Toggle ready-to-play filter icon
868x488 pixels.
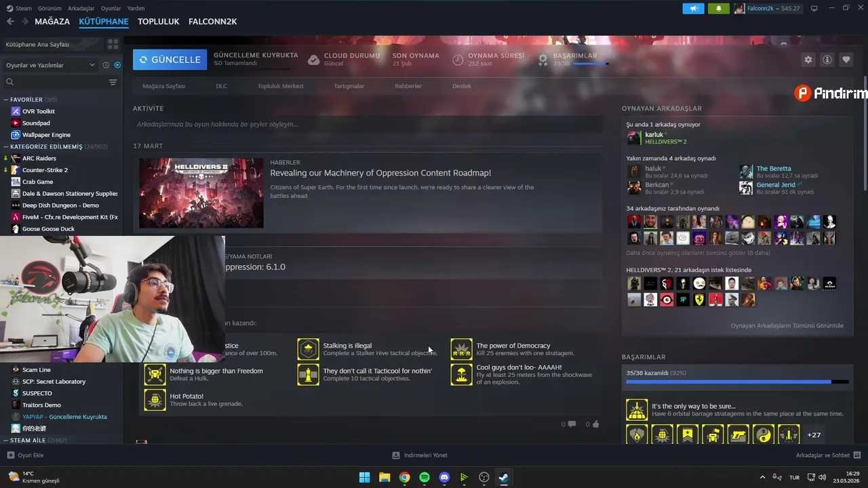pos(117,65)
